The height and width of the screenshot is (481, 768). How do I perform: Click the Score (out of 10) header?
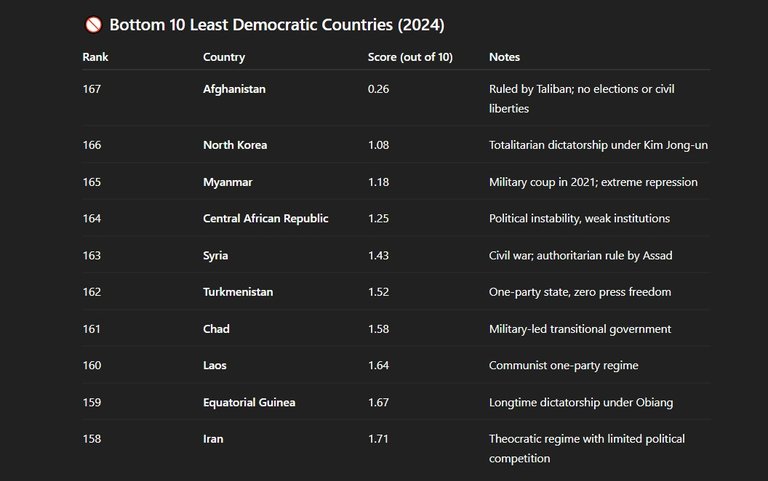coord(410,57)
